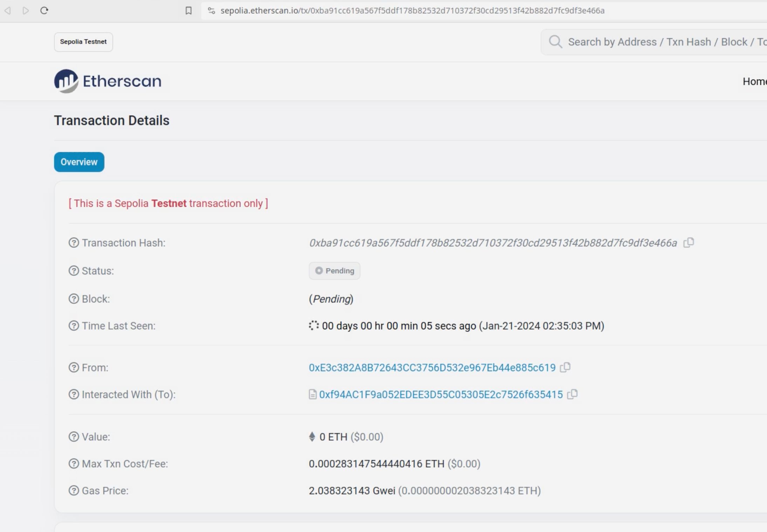Select transaction hash text 0xba91cc...466a
Screen dimensions: 767x532
[x=493, y=243]
